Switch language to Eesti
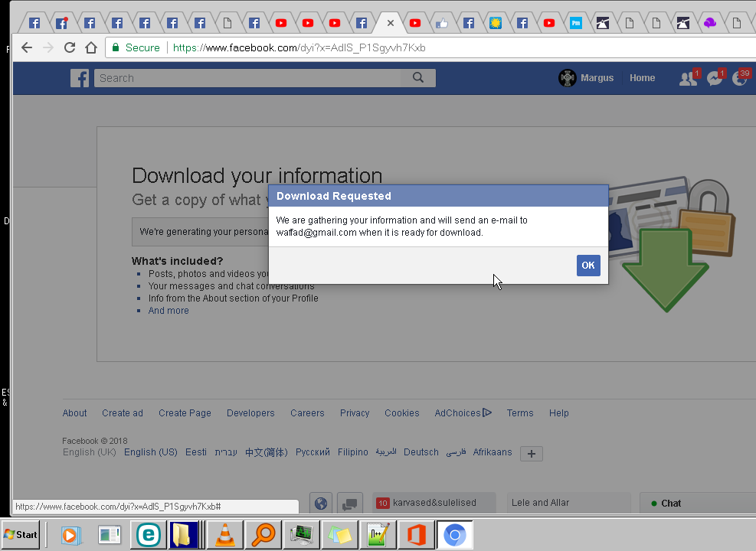The height and width of the screenshot is (551, 756). coord(196,452)
